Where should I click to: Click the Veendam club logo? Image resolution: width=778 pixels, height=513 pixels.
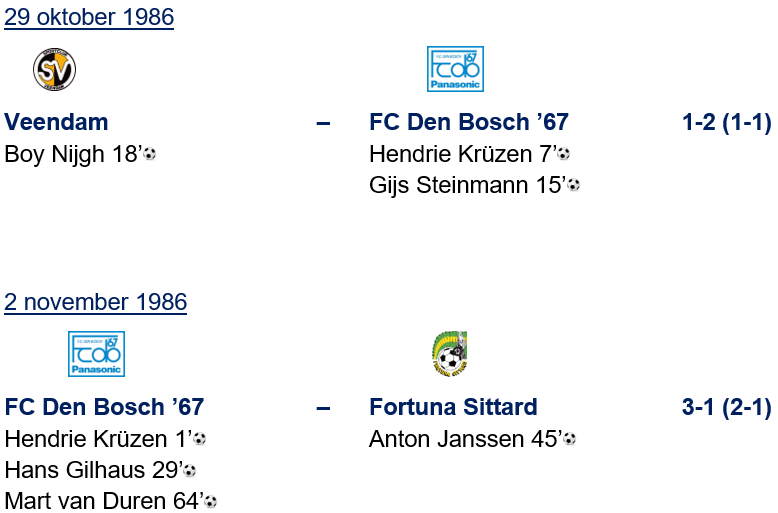pyautogui.click(x=54, y=69)
